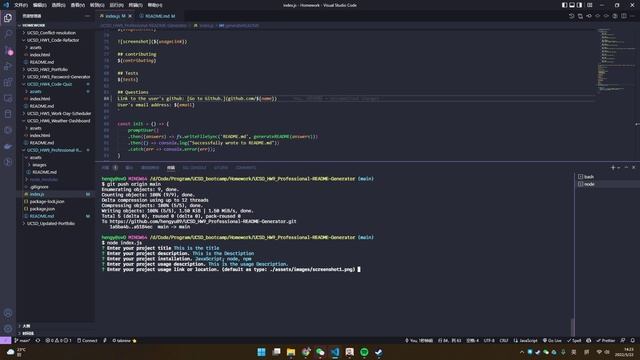This screenshot has height=360, width=640.
Task: Open File Explorer from the taskbar
Action: click(x=291, y=352)
